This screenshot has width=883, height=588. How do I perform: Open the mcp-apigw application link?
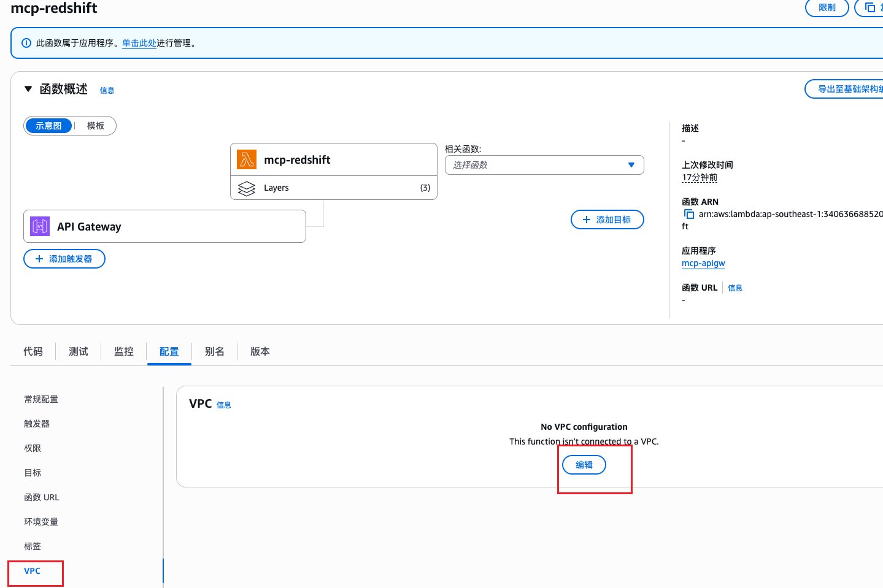coord(703,263)
